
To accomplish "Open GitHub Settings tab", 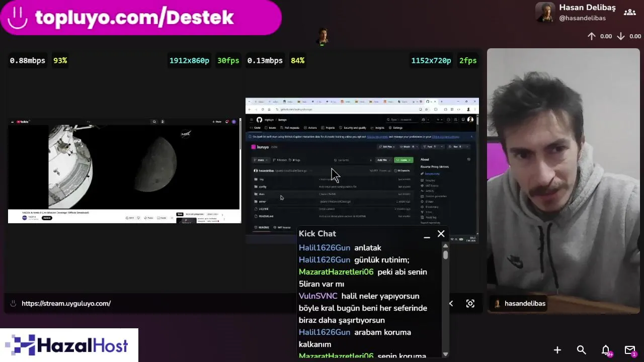I will 395,128.
